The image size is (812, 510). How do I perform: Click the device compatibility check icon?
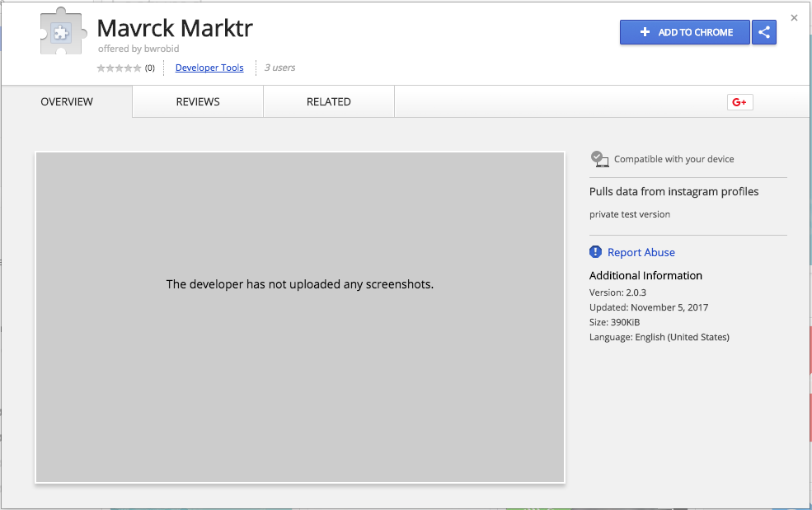[x=599, y=159]
